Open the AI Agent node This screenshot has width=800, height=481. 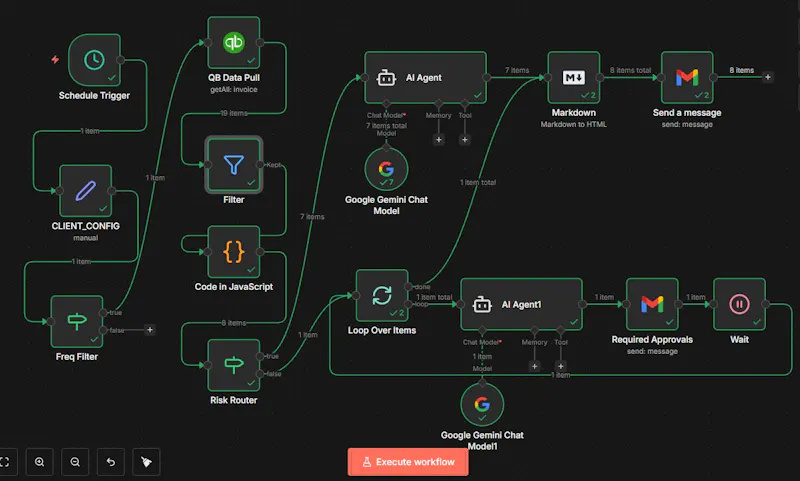pos(426,78)
